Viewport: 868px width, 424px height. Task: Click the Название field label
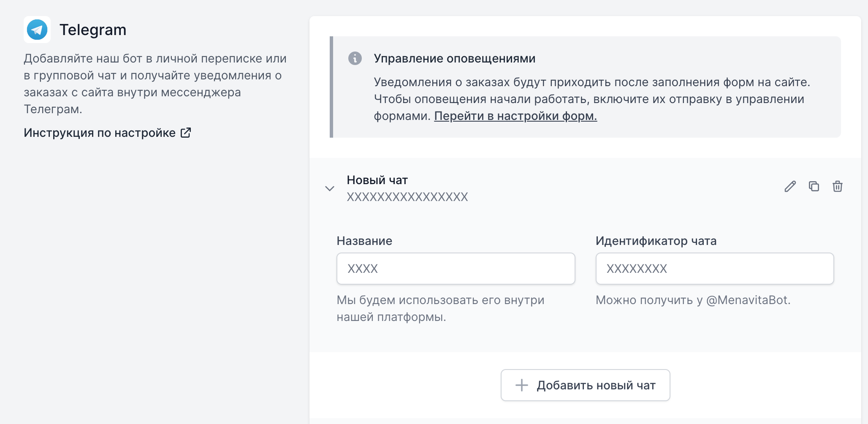point(365,241)
